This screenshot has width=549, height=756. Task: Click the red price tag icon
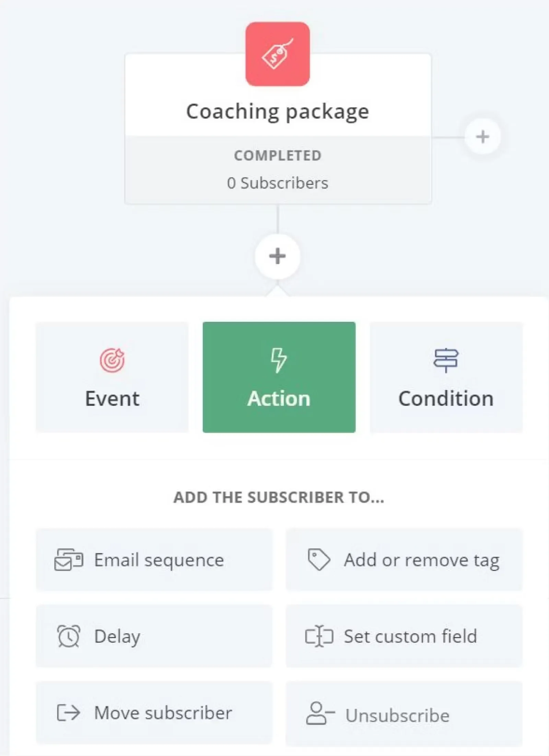(x=277, y=54)
